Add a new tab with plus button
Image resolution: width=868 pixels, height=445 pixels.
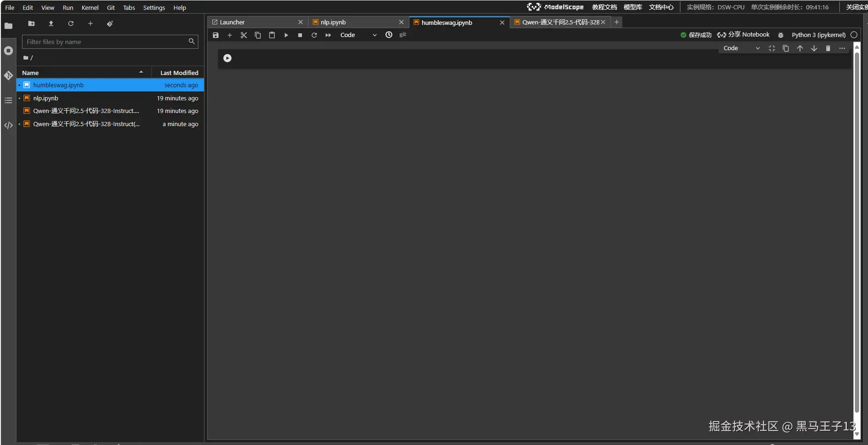[x=617, y=22]
